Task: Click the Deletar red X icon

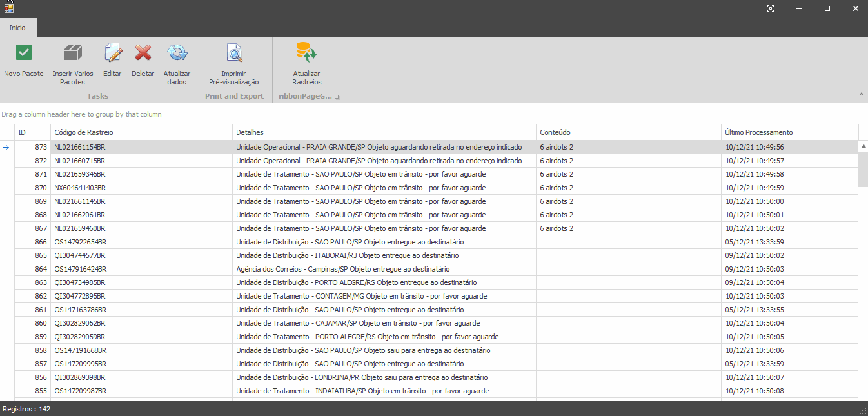Action: 143,53
